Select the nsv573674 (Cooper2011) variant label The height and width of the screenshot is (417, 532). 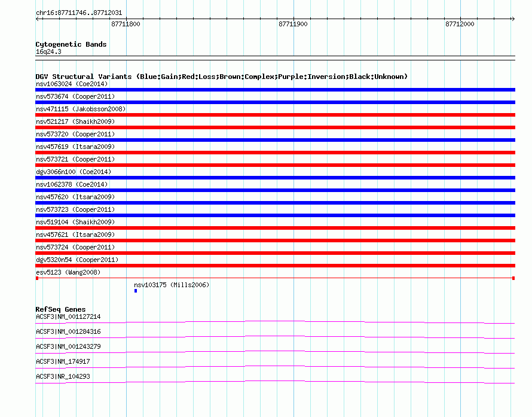[75, 96]
